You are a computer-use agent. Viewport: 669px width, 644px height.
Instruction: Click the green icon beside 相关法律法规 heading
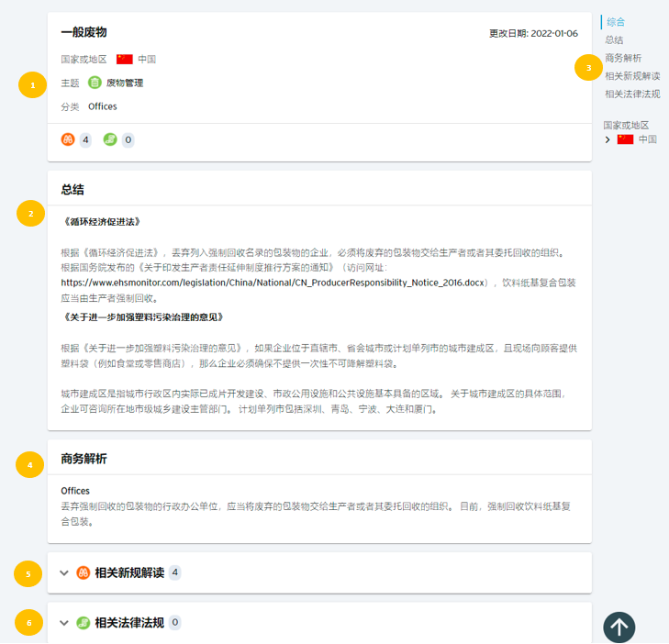[x=84, y=623]
